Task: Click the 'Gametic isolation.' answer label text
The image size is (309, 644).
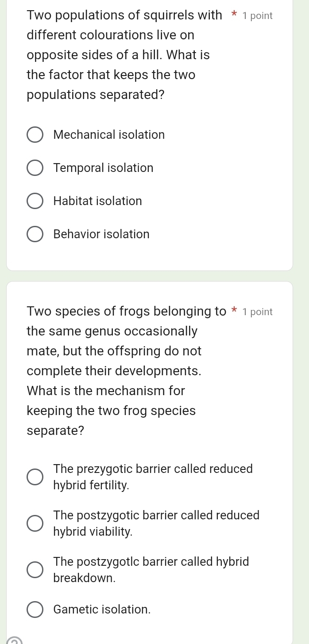Action: 102,610
